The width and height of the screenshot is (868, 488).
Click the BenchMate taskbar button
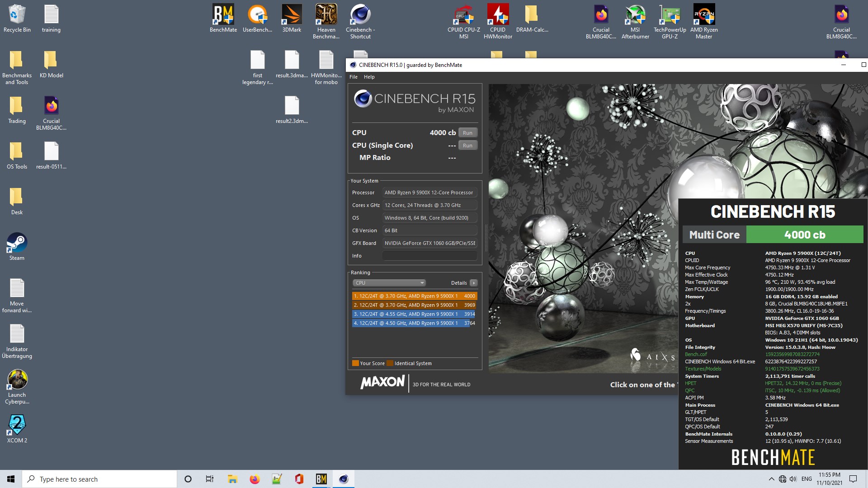[321, 479]
